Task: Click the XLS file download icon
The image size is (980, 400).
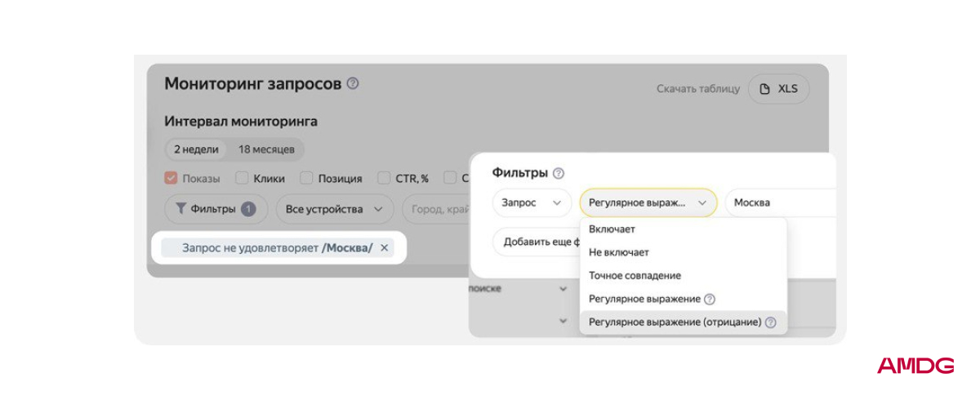Action: [x=765, y=89]
